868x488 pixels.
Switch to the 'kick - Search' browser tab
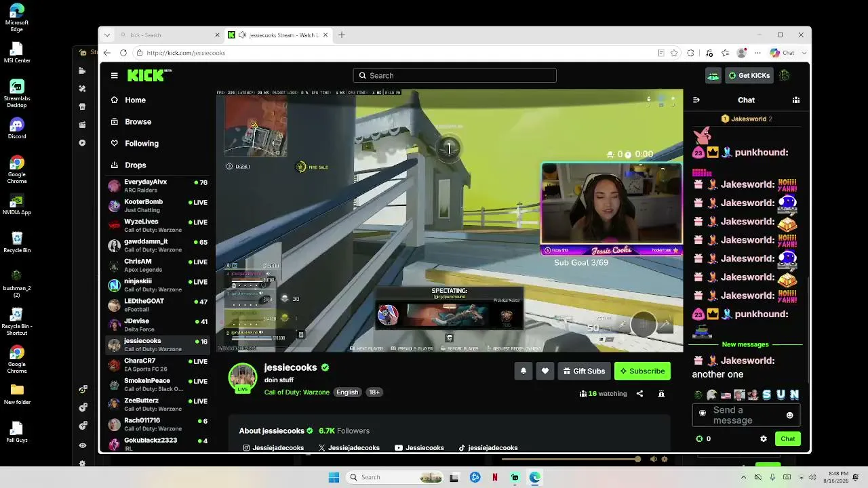[x=170, y=35]
